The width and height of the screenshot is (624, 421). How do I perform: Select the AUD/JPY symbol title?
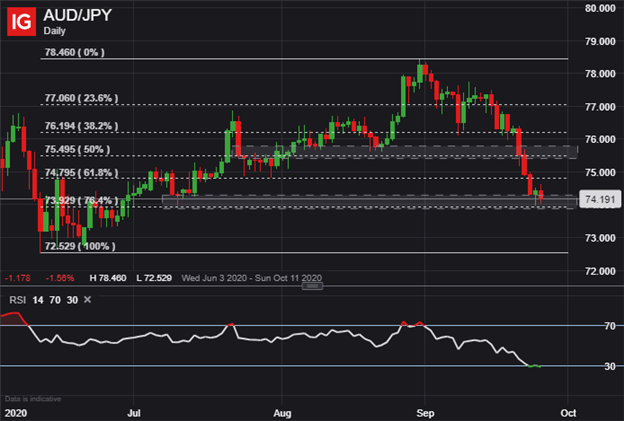78,15
